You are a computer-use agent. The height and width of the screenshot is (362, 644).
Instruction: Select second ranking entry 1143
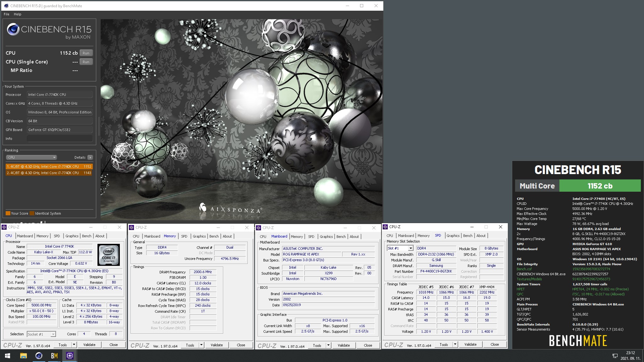49,173
